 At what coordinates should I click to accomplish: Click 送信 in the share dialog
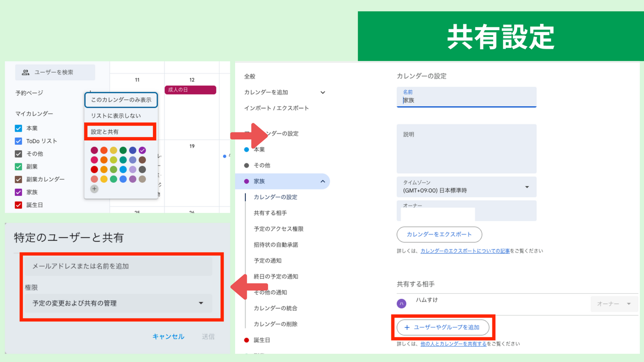(208, 337)
